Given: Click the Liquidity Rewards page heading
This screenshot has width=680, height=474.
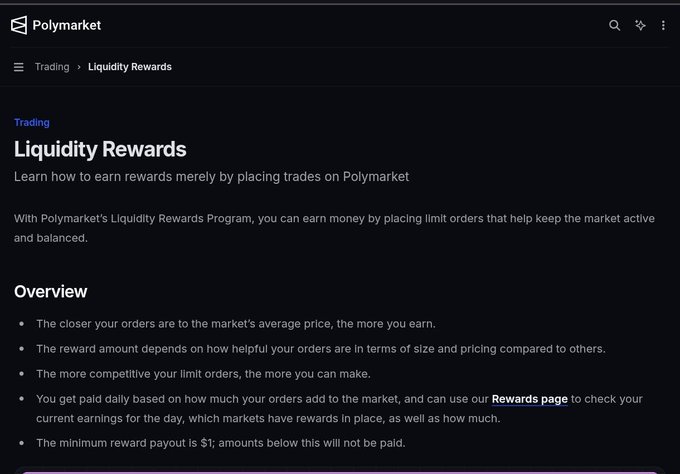Looking at the screenshot, I should (100, 149).
